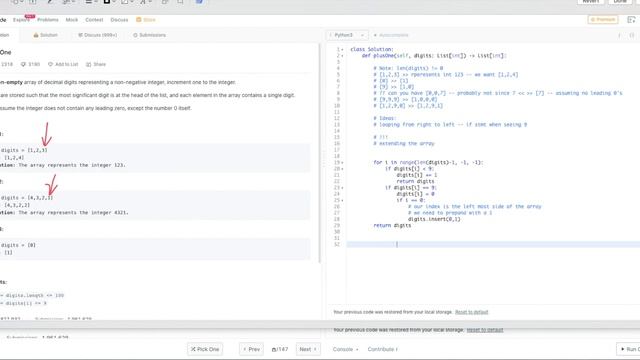Place cursor on empty line 32 of code editor
The image size is (640, 360).
(493, 244)
